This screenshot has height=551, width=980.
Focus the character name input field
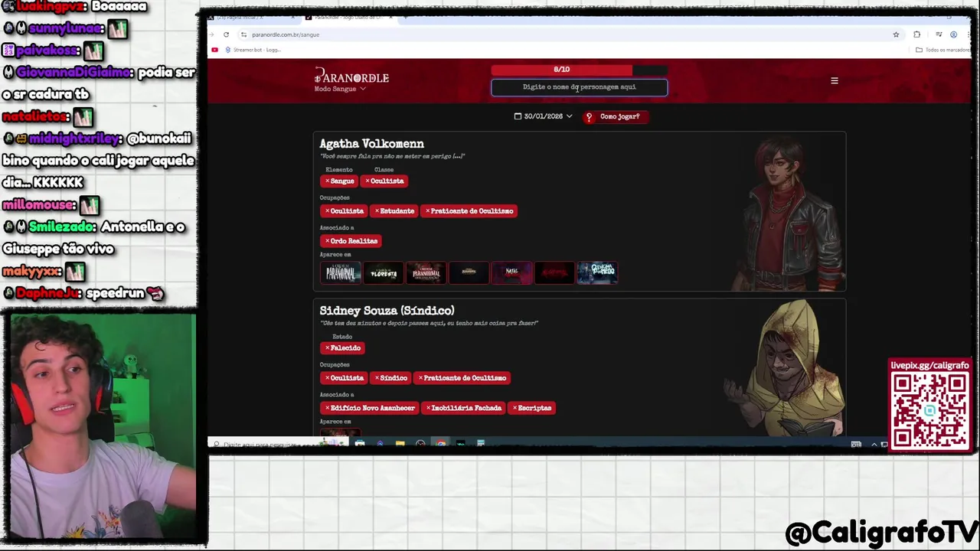click(579, 87)
